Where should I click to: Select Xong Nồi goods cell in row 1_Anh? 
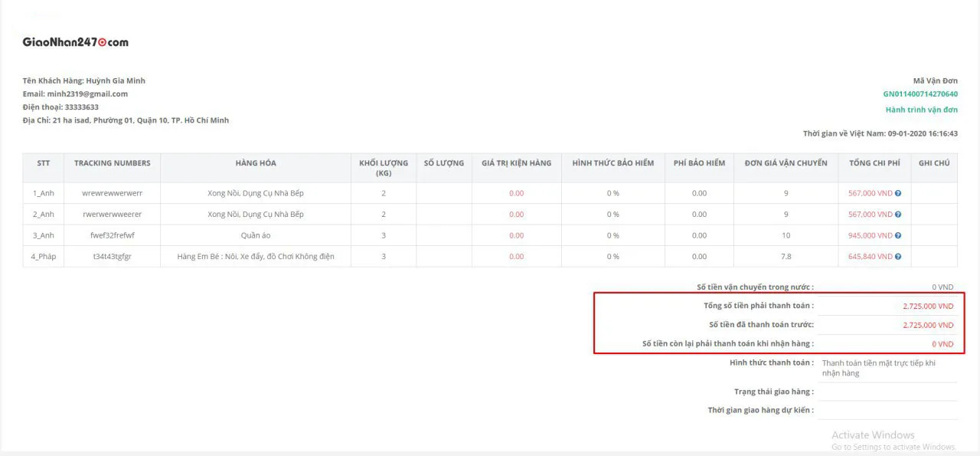[x=256, y=193]
